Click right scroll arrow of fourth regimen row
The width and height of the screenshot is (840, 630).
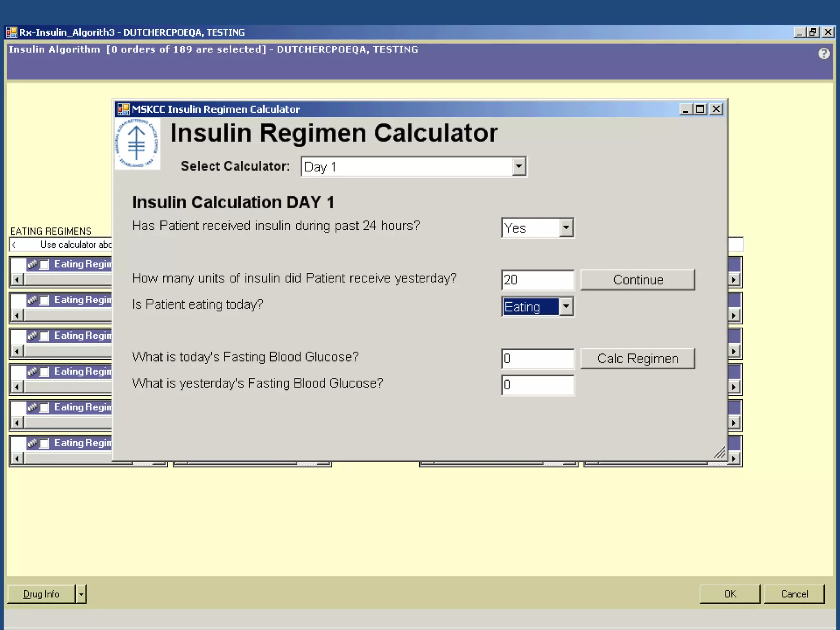(x=734, y=387)
